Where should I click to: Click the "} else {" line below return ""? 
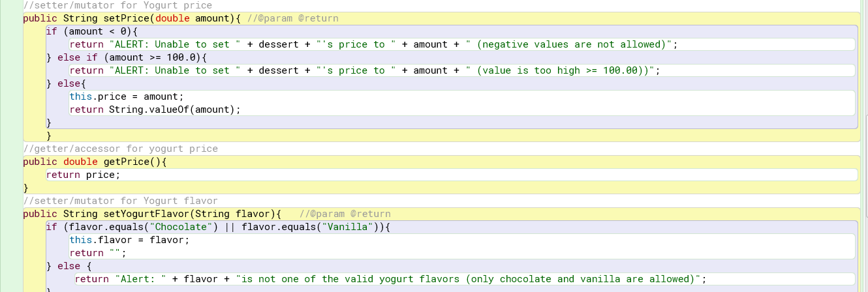tap(69, 266)
